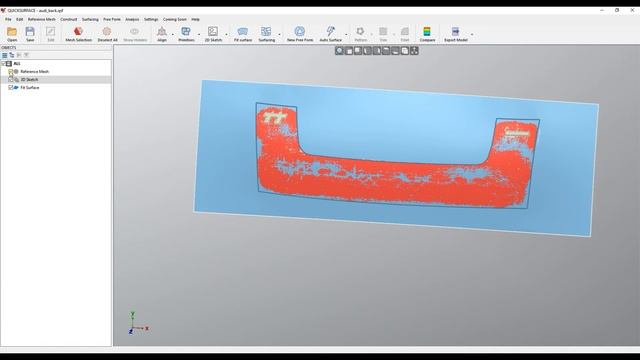Screen dimensions: 640x360
Task: Switch objects panel to list view icon
Action: click(x=4, y=55)
